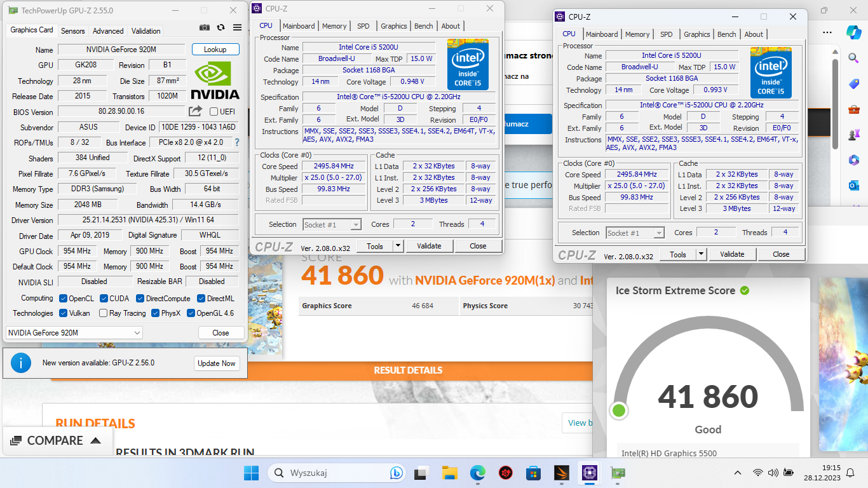
Task: Click the green check next to Ice Storm Extreme Score
Action: [x=745, y=290]
